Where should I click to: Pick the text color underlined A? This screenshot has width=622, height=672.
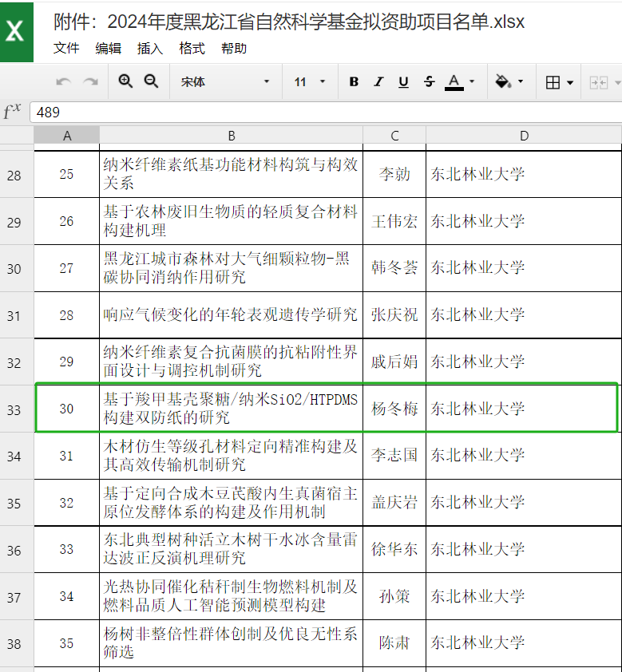[x=454, y=82]
